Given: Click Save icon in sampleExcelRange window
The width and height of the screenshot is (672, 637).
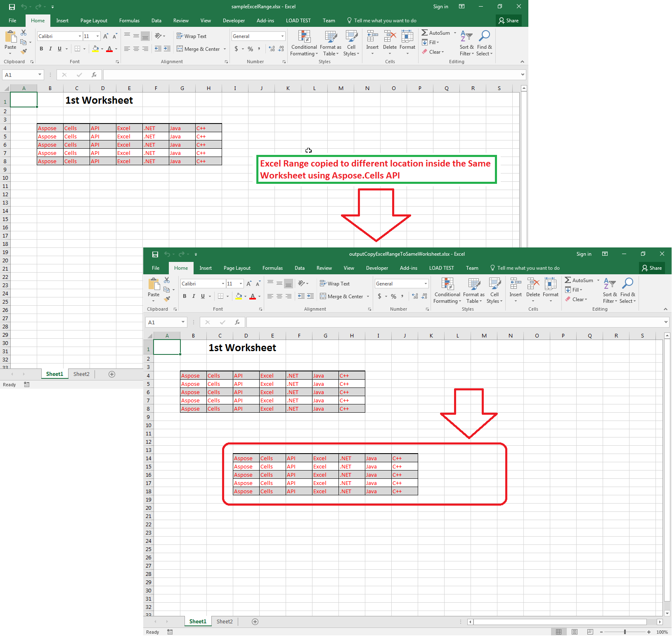Looking at the screenshot, I should tap(12, 7).
